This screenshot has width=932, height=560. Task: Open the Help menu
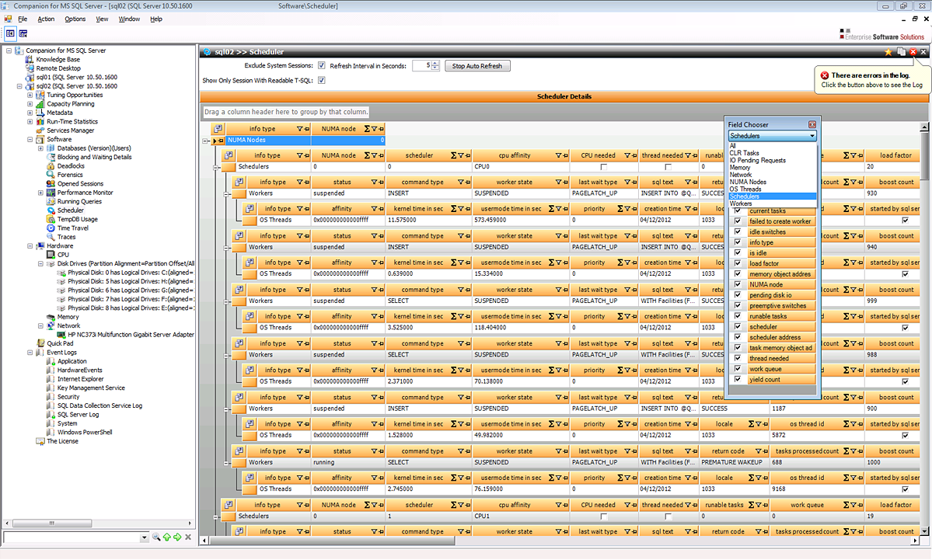coord(155,19)
